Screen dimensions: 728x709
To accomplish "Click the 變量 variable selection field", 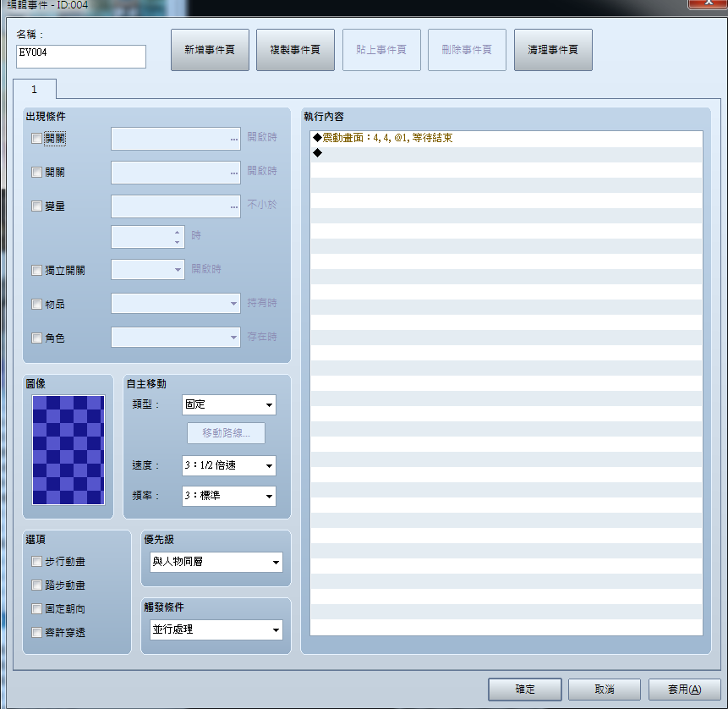I will click(x=176, y=206).
